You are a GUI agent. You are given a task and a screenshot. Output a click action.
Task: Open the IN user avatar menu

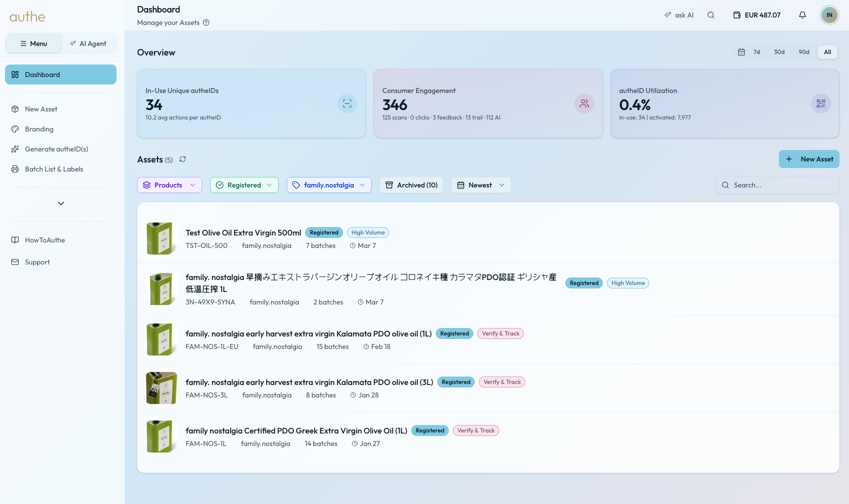click(829, 15)
